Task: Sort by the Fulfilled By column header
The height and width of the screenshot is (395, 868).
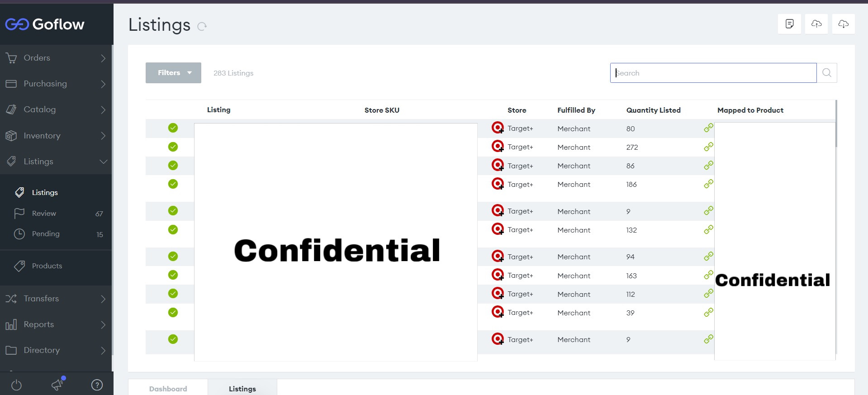Action: tap(576, 110)
